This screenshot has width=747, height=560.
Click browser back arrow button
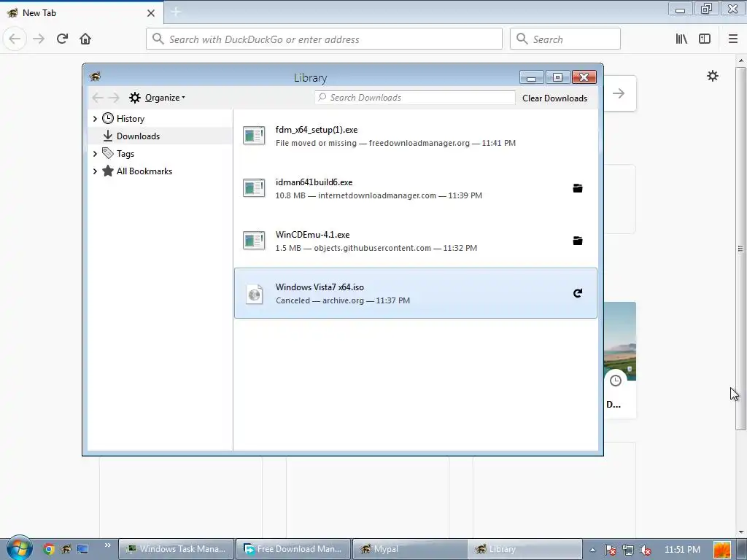coord(15,39)
